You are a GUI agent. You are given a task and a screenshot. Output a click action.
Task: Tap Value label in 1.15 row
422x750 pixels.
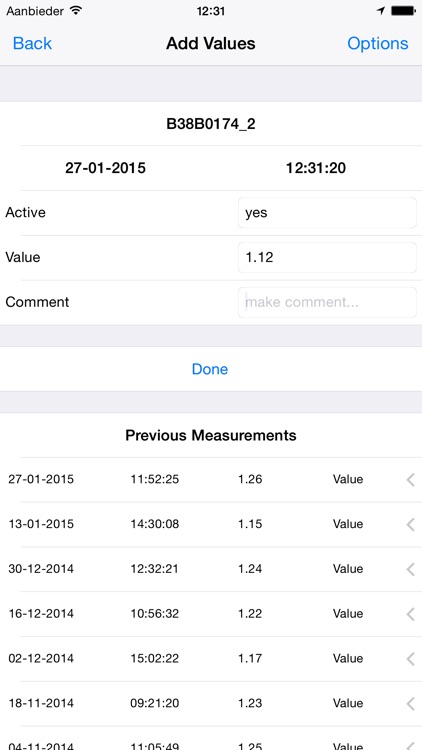(348, 524)
